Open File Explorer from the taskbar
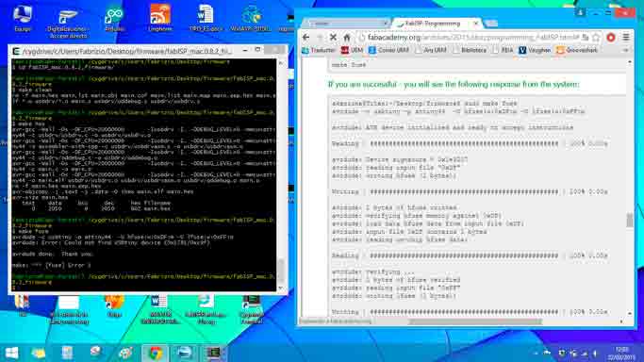 [39, 353]
